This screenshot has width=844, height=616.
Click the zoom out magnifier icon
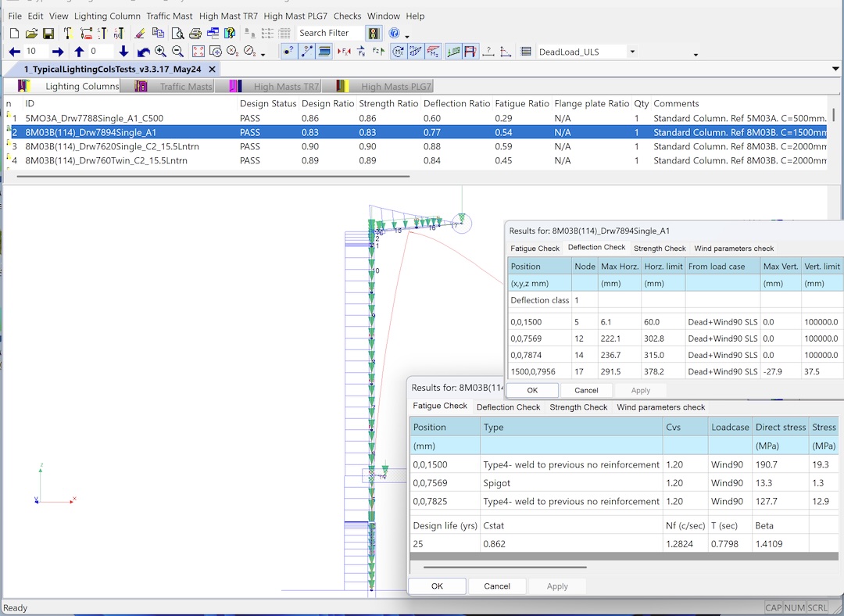coord(177,52)
